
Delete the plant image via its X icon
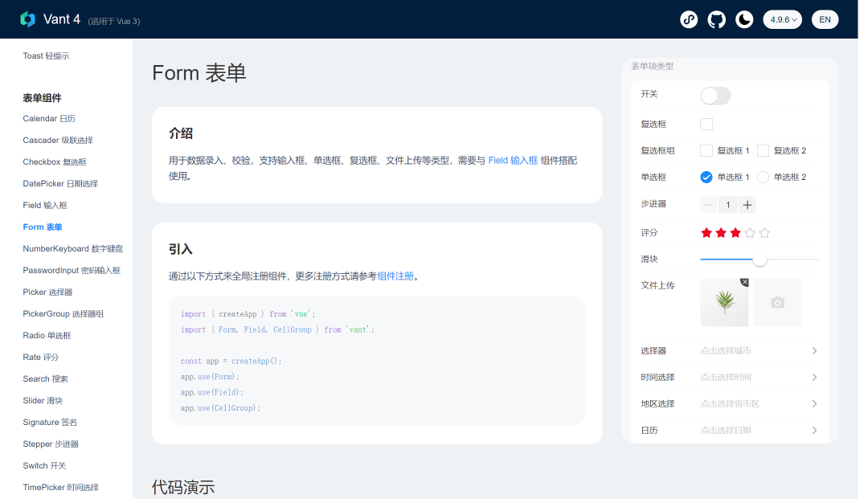tap(746, 283)
